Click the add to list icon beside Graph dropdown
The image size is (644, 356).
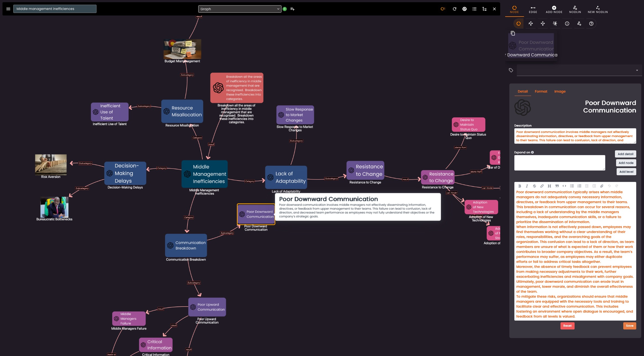pyautogui.click(x=292, y=9)
